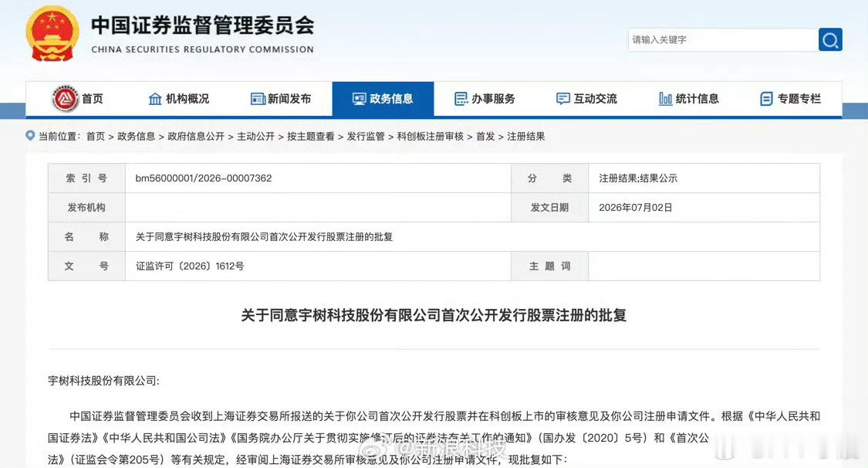
Task: Open the 专题专栏 menu item
Action: (x=799, y=99)
